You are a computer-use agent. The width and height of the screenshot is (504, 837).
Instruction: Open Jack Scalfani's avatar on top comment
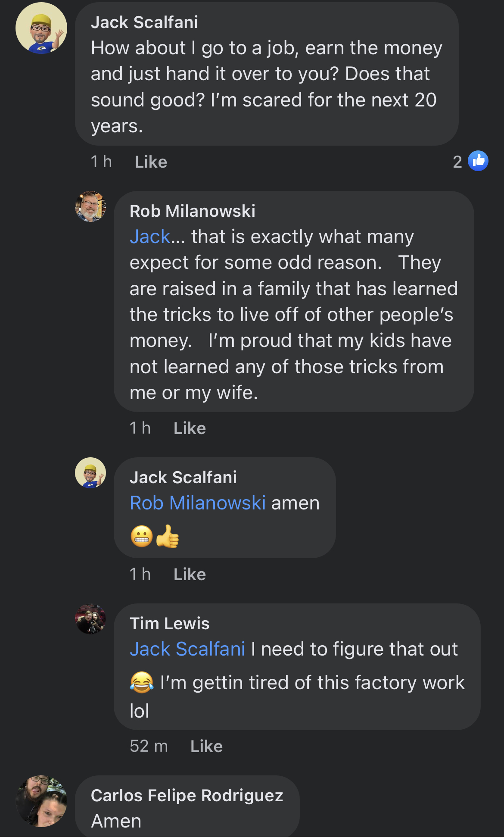41,28
